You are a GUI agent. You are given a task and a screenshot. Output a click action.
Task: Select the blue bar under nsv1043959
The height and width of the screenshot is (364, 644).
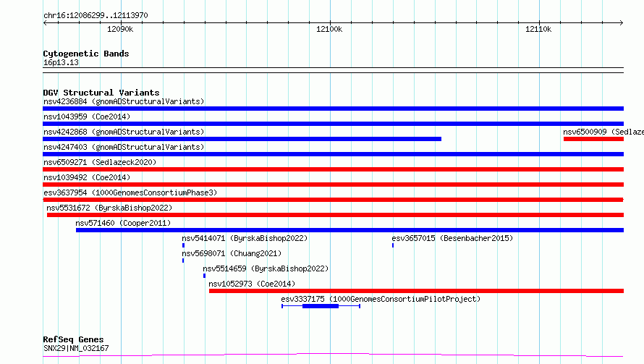333,124
